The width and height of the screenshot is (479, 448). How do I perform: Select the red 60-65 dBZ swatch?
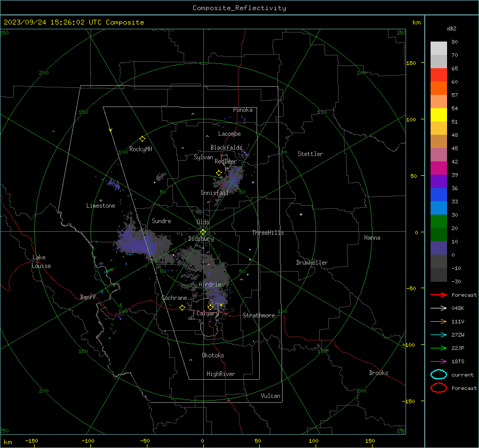439,75
